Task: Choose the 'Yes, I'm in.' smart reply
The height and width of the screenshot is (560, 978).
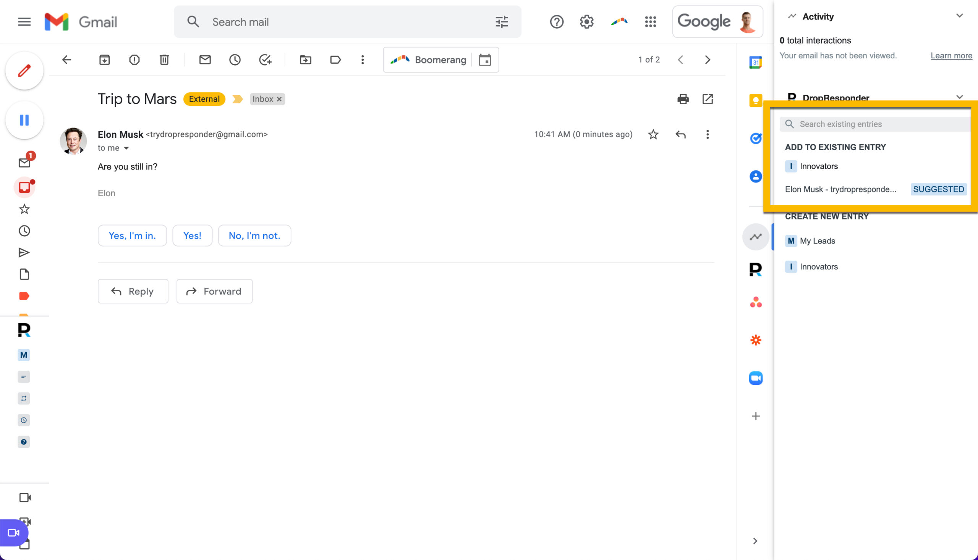Action: 133,236
